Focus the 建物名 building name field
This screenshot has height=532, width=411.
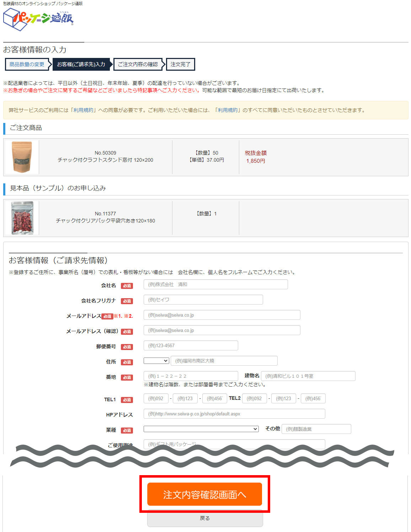pyautogui.click(x=308, y=376)
